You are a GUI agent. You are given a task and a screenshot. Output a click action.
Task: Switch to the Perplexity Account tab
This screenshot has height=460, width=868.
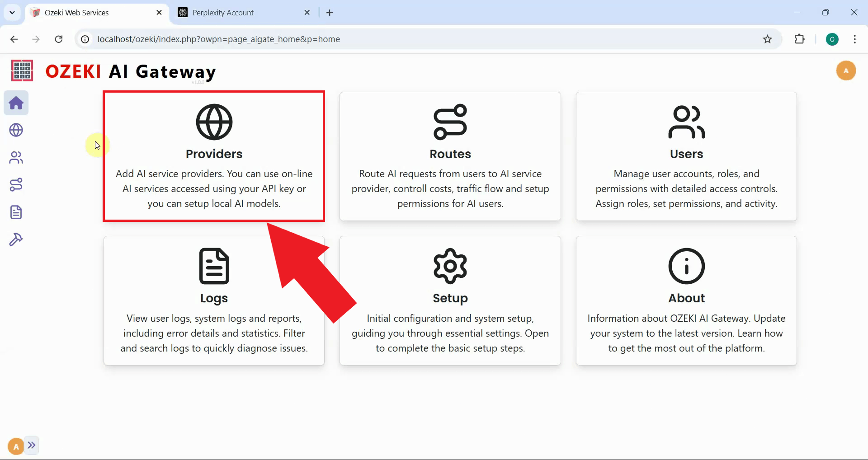click(x=223, y=12)
